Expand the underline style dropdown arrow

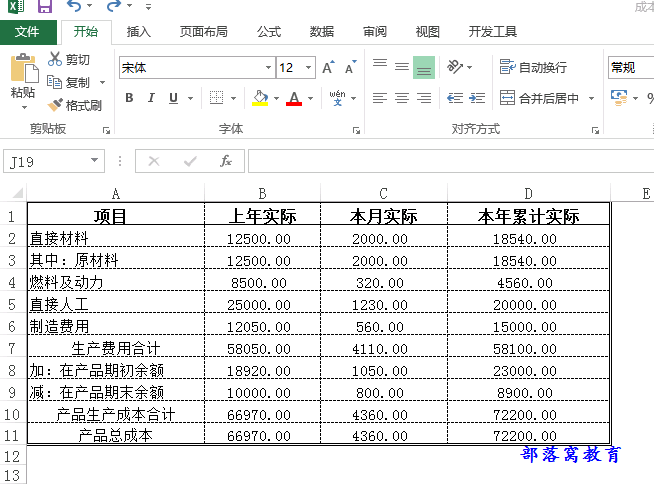coord(191,98)
